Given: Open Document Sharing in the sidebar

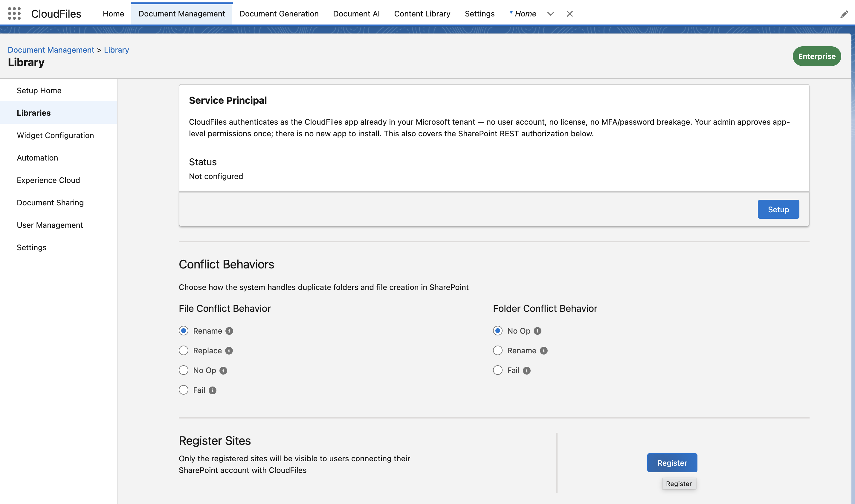Looking at the screenshot, I should [x=59, y=202].
